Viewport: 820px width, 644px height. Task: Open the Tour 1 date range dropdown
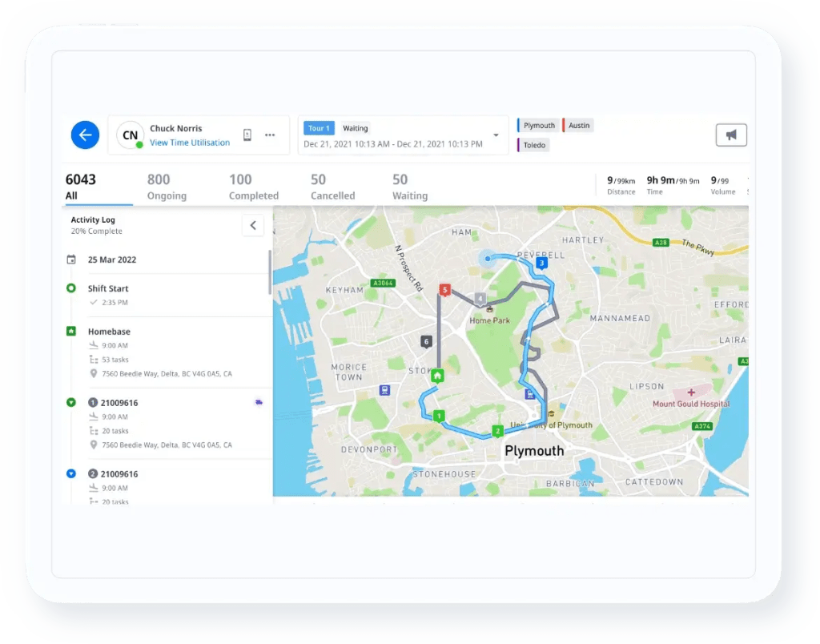(496, 135)
